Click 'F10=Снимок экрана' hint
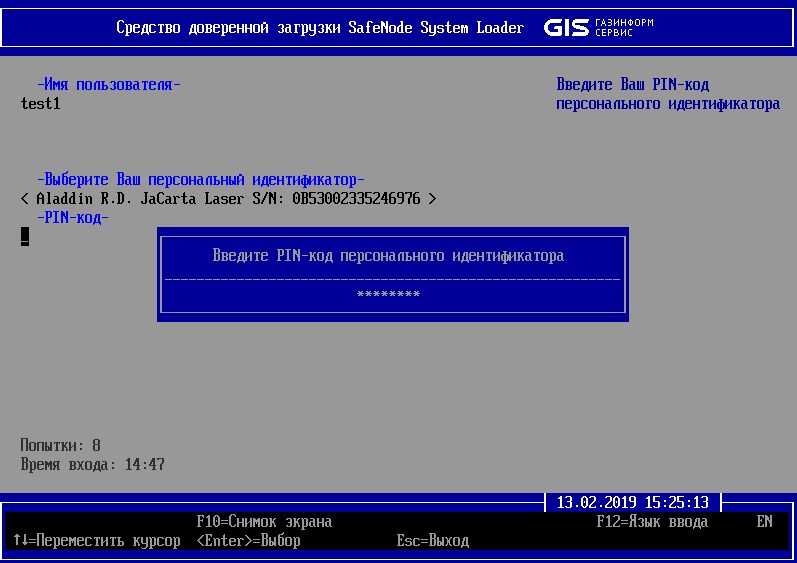 [x=264, y=522]
